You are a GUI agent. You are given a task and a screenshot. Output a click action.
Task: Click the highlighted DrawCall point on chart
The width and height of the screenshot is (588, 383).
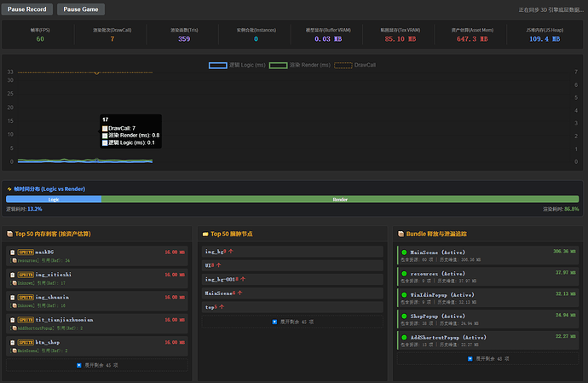click(96, 73)
